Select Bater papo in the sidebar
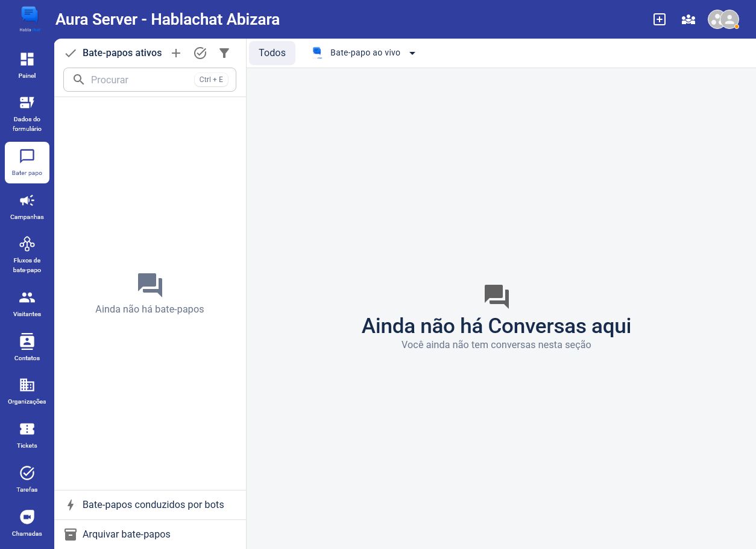Viewport: 756px width, 549px height. tap(27, 163)
